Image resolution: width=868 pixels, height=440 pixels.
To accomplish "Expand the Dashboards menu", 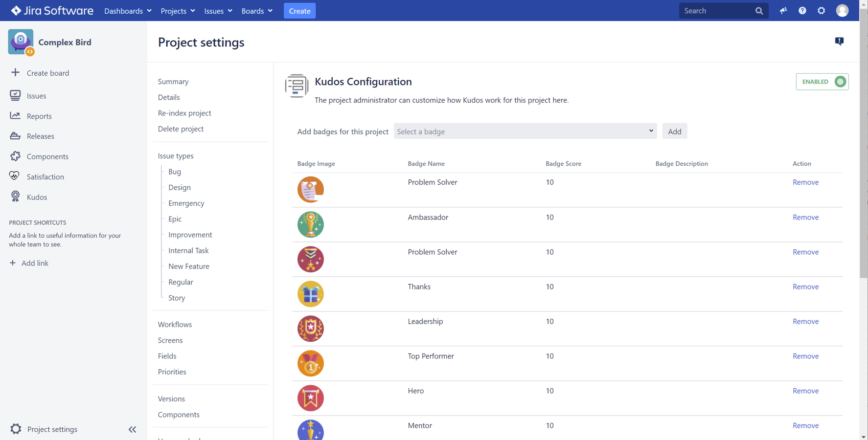I will point(127,11).
